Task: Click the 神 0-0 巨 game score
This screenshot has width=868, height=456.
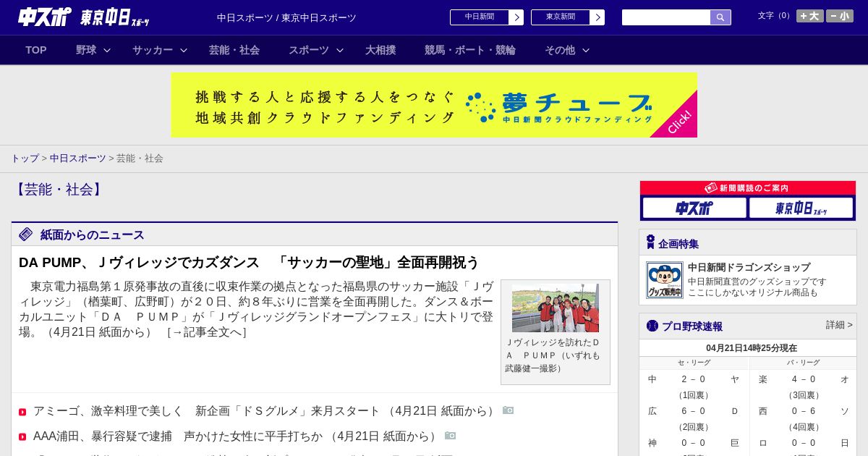Action: coord(694,443)
